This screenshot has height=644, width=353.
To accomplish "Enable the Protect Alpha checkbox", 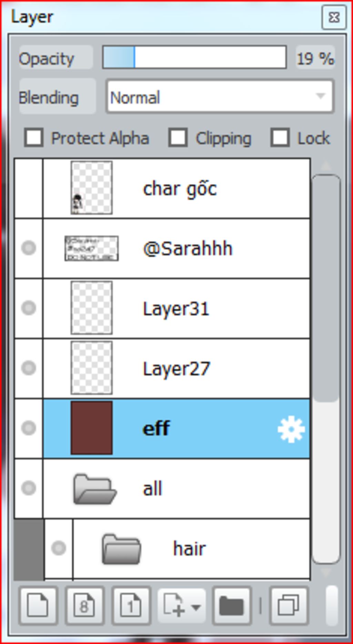I will coord(34,138).
